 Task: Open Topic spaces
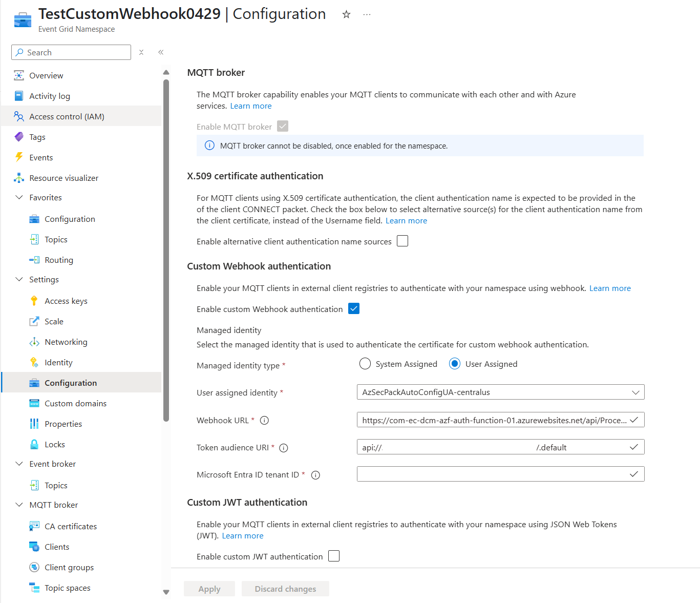(x=67, y=588)
